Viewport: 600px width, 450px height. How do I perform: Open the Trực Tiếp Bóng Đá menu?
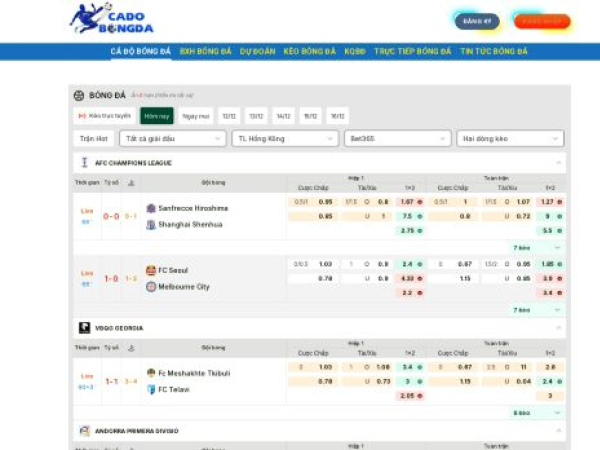[x=412, y=51]
